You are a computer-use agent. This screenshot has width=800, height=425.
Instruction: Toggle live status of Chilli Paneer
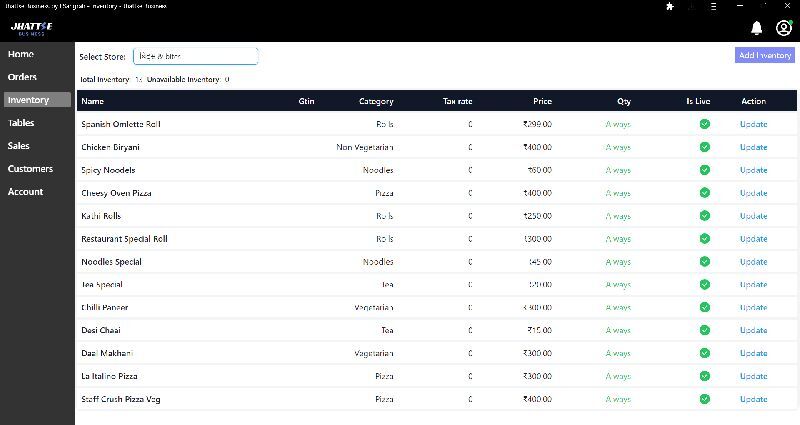click(705, 307)
